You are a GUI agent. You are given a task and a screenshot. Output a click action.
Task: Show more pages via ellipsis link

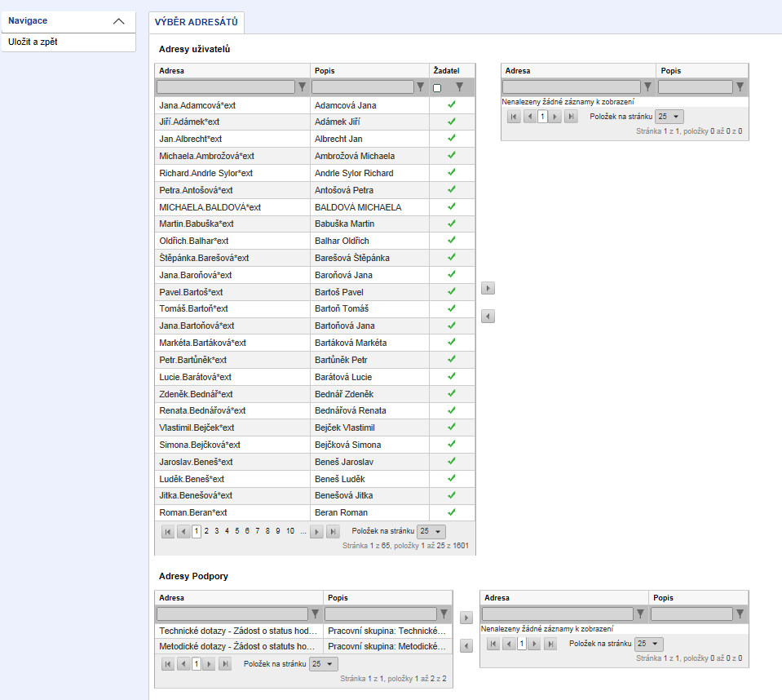[303, 531]
